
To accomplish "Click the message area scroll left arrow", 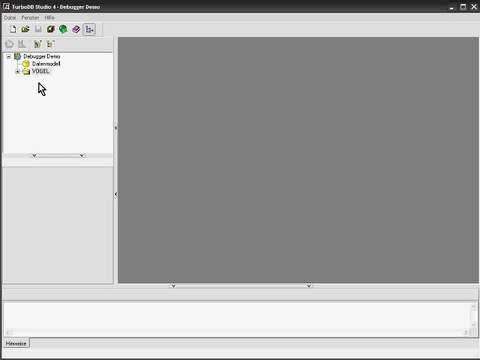I will pos(8,332).
